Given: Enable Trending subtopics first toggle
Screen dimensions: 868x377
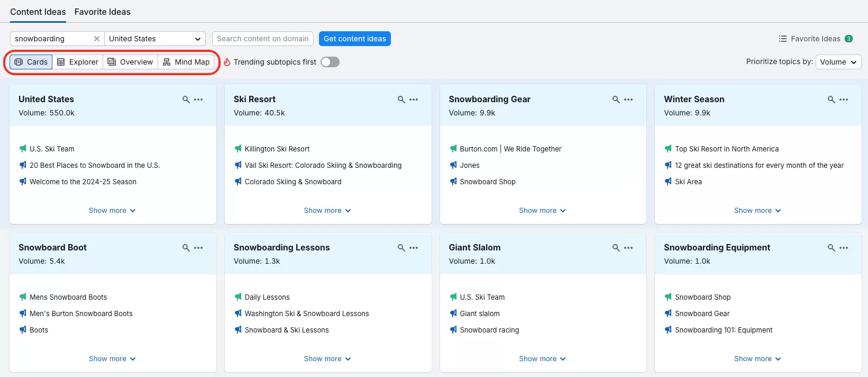Looking at the screenshot, I should 330,62.
